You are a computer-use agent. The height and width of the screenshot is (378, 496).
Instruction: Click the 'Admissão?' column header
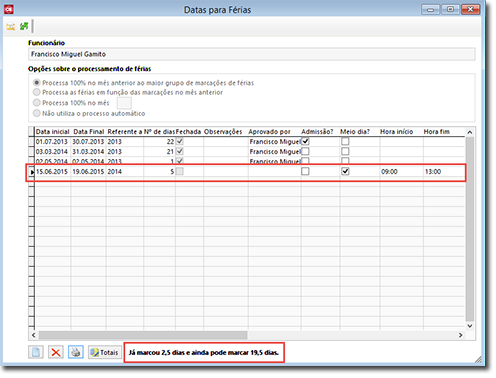pos(320,132)
